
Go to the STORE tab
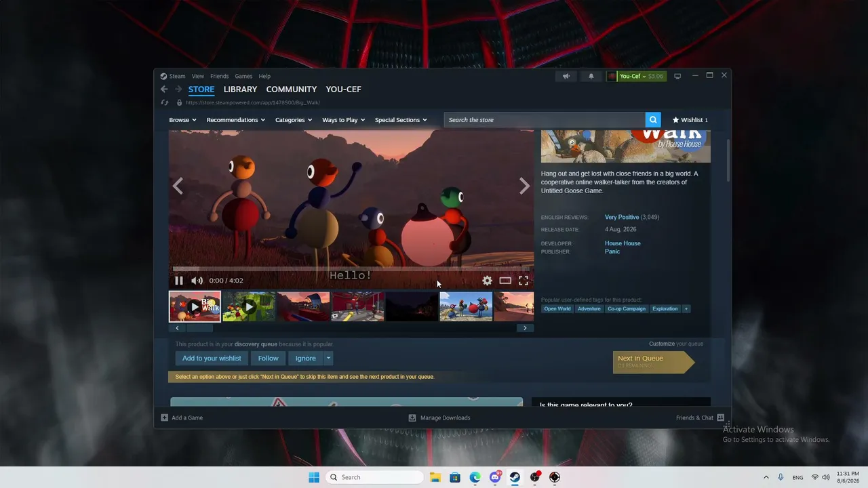pos(201,89)
